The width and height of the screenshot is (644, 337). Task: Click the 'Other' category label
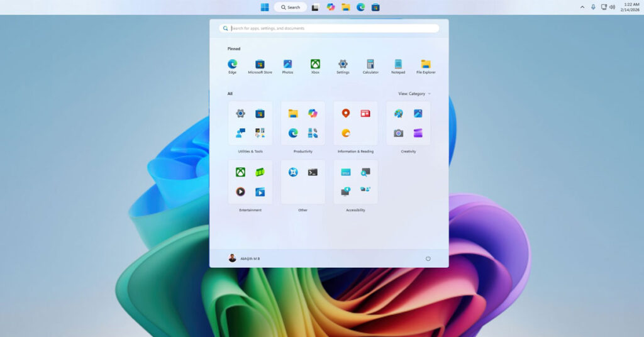tap(303, 210)
